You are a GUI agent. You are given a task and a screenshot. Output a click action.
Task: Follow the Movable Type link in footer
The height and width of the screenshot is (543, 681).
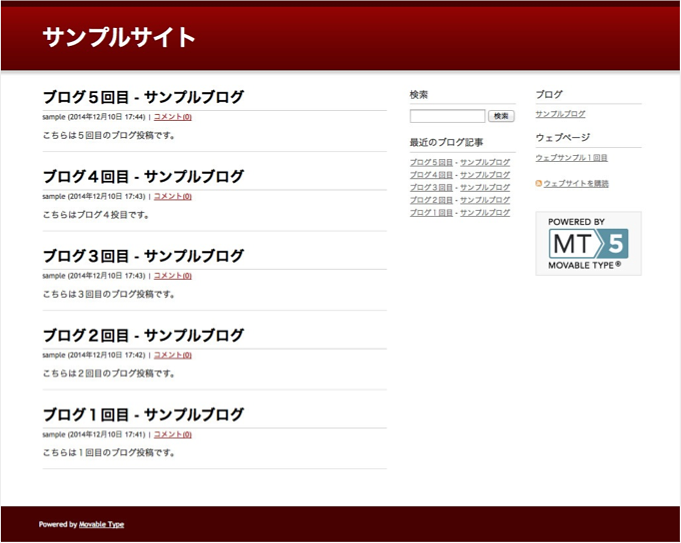[x=101, y=525]
